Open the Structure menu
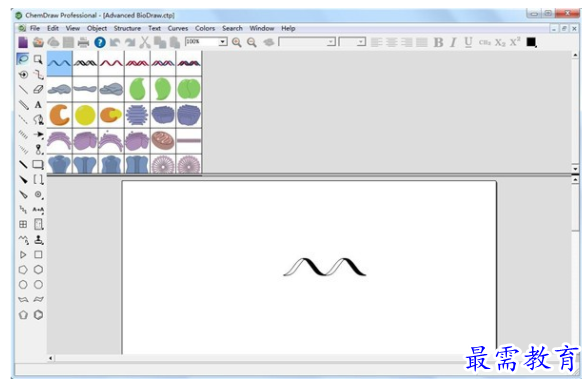 127,28
